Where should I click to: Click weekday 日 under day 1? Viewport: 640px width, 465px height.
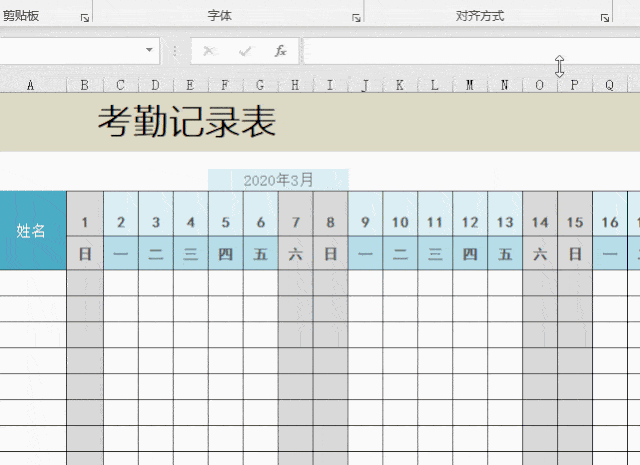(x=85, y=254)
